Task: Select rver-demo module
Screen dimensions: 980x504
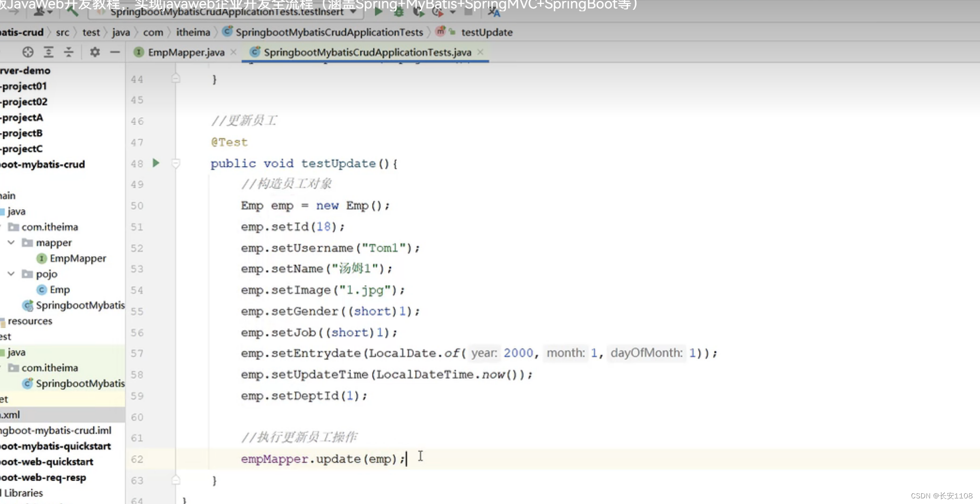Action: (x=25, y=70)
